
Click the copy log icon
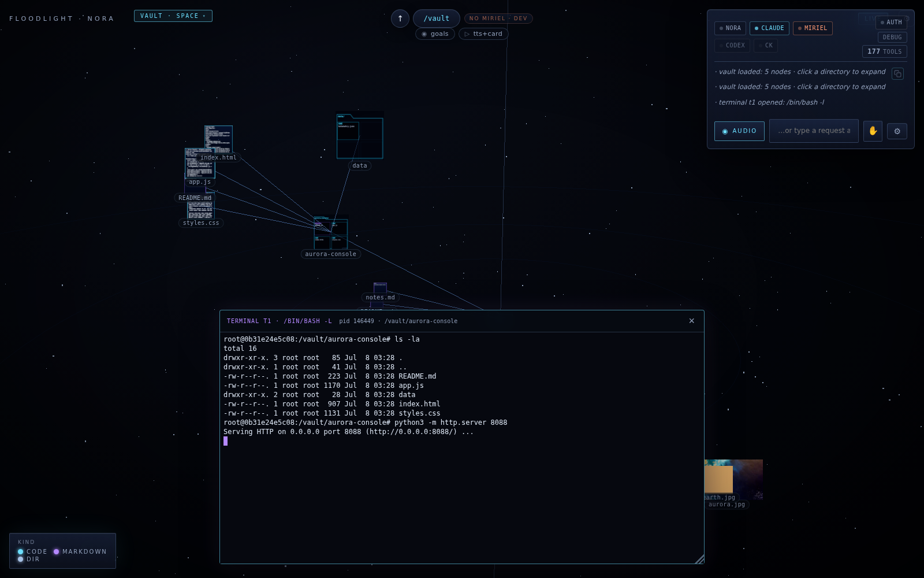coord(897,73)
